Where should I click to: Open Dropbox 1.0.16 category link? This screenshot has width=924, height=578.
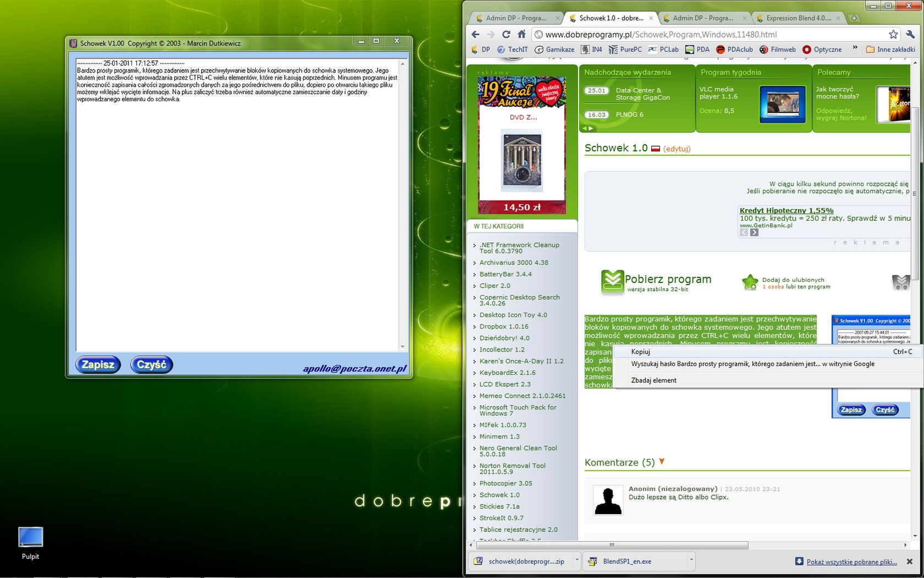[x=504, y=326]
